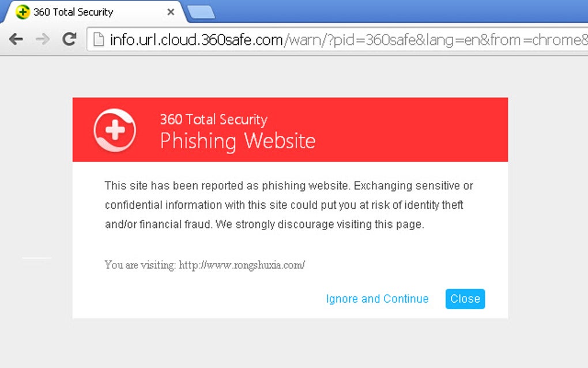Viewport: 588px width, 368px height.
Task: Click the white cross logo in red banner
Action: (x=115, y=130)
